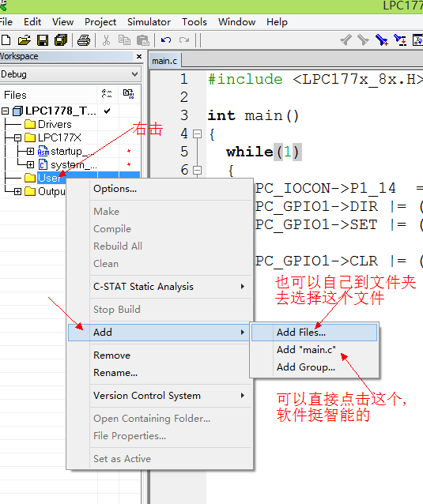Open the Project menu
Viewport: 423px width, 504px height.
tap(100, 22)
